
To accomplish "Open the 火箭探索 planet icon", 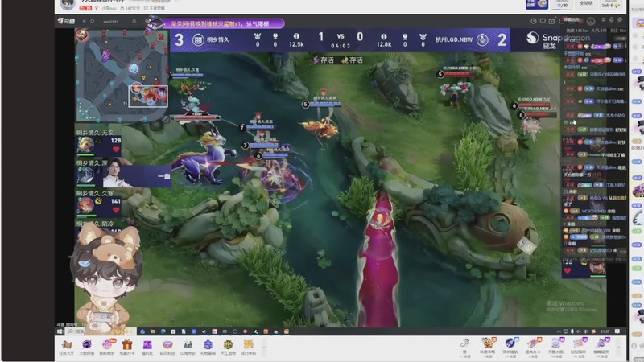I will 87,347.
